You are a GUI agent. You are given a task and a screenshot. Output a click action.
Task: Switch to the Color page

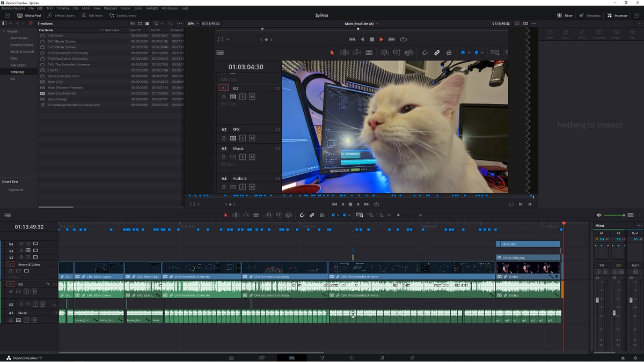coord(352,357)
